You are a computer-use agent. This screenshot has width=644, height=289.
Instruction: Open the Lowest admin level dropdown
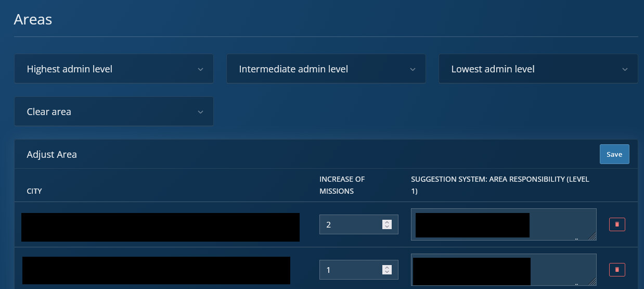538,69
